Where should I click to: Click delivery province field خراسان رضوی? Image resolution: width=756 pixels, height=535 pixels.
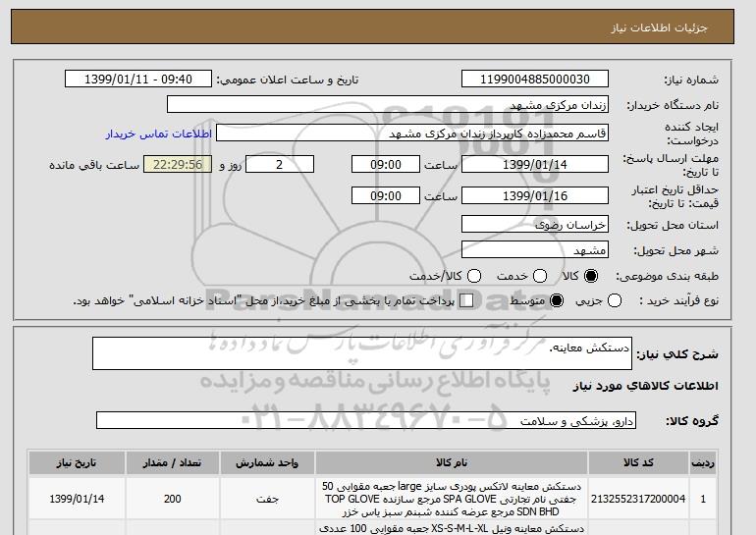tap(535, 225)
